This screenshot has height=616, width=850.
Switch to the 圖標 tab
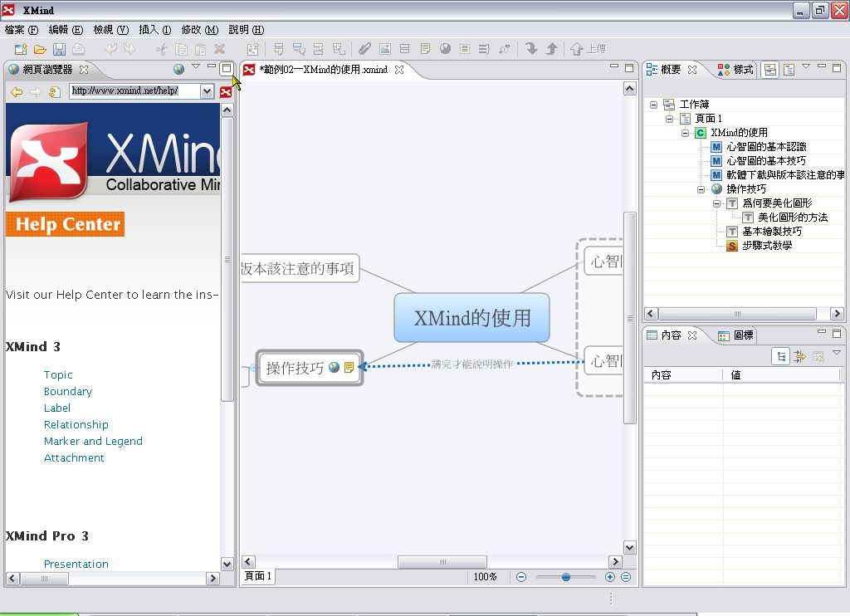[x=735, y=335]
